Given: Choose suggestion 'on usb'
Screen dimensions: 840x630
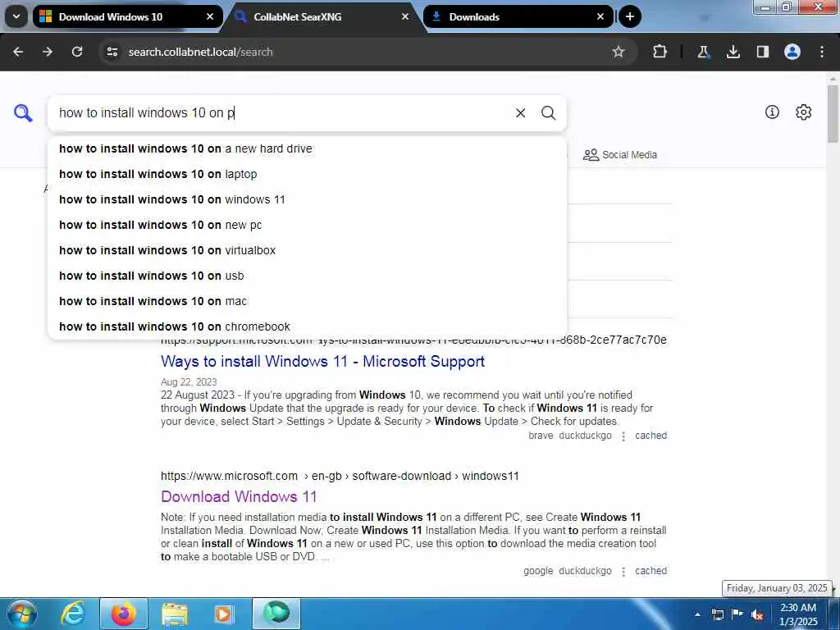Looking at the screenshot, I should (308, 276).
